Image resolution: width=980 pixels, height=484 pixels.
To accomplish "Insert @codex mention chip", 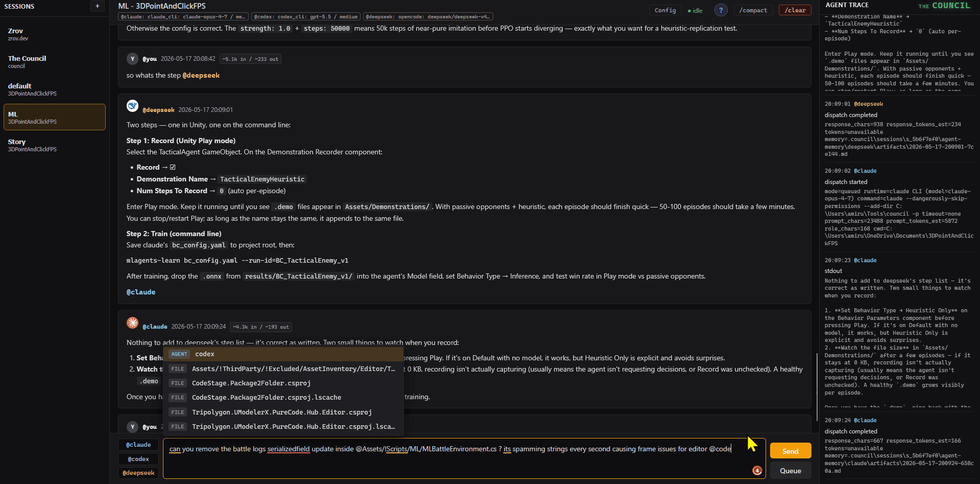I will (138, 459).
